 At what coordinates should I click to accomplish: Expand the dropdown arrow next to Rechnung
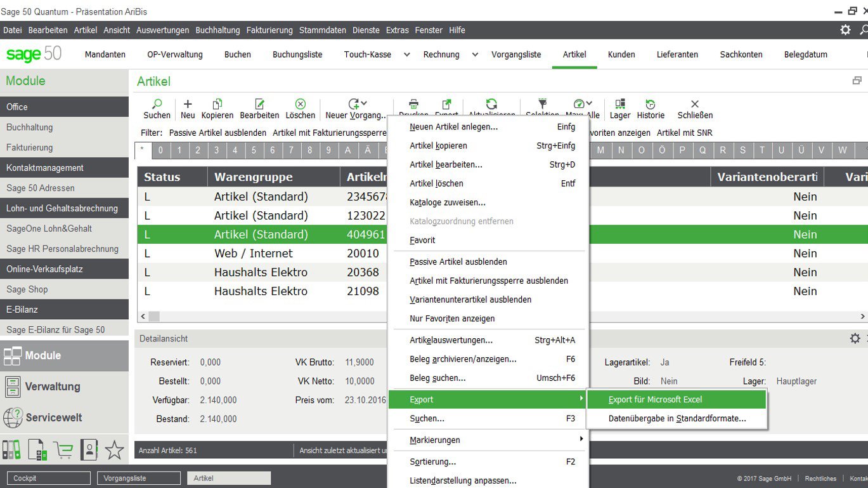[474, 55]
